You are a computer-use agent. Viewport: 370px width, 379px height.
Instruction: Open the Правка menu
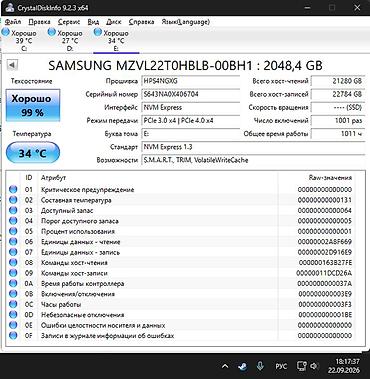[x=39, y=22]
